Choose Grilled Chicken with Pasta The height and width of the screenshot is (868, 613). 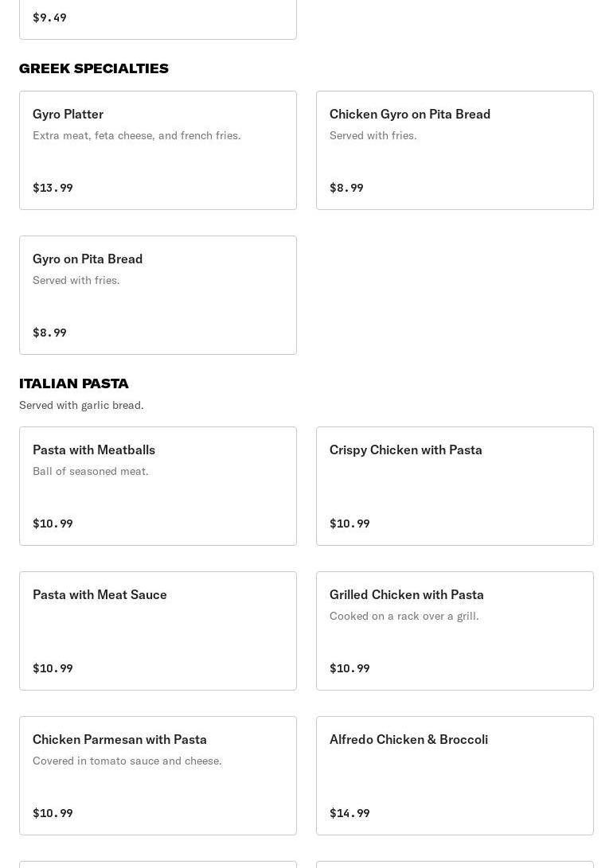tap(455, 631)
